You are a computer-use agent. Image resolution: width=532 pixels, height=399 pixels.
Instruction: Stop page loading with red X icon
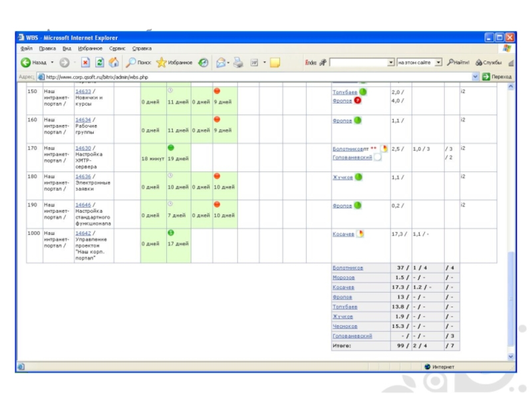click(85, 63)
